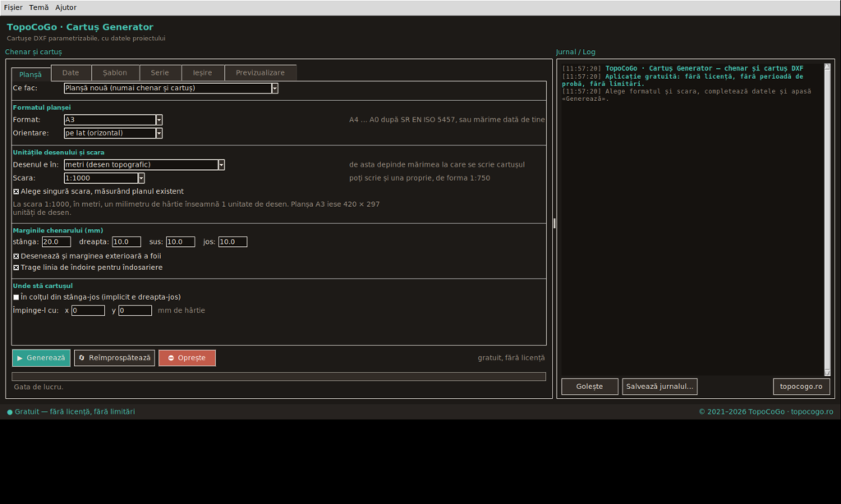This screenshot has width=841, height=504.
Task: Click the Scara 1:1000 value field
Action: pos(101,178)
